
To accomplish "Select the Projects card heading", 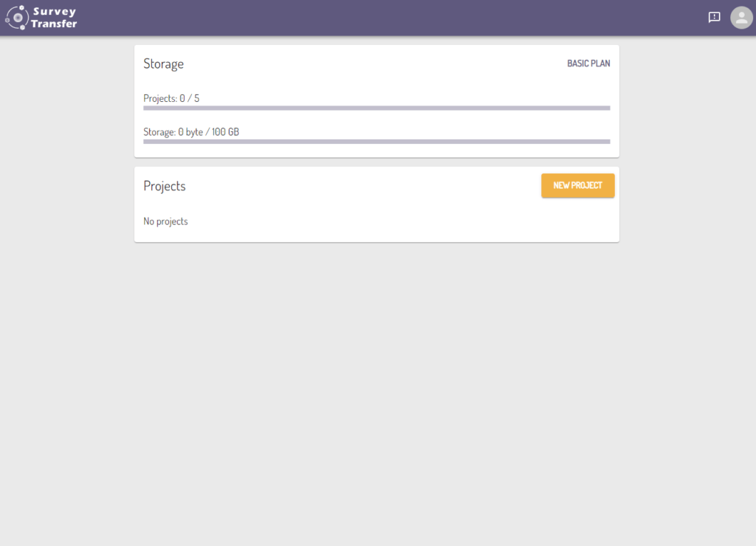I will (x=165, y=186).
